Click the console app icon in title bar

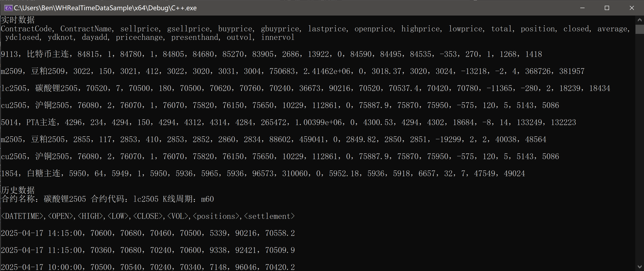(8, 8)
